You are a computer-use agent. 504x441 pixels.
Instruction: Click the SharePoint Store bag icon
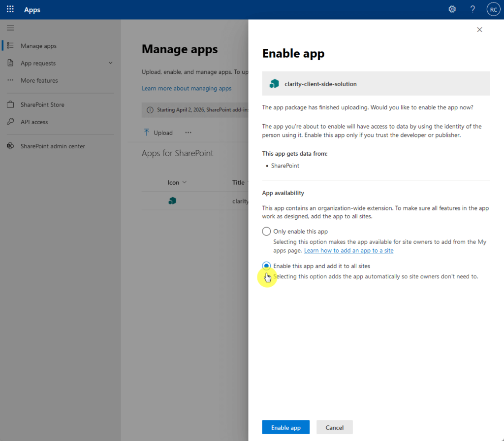coord(10,104)
